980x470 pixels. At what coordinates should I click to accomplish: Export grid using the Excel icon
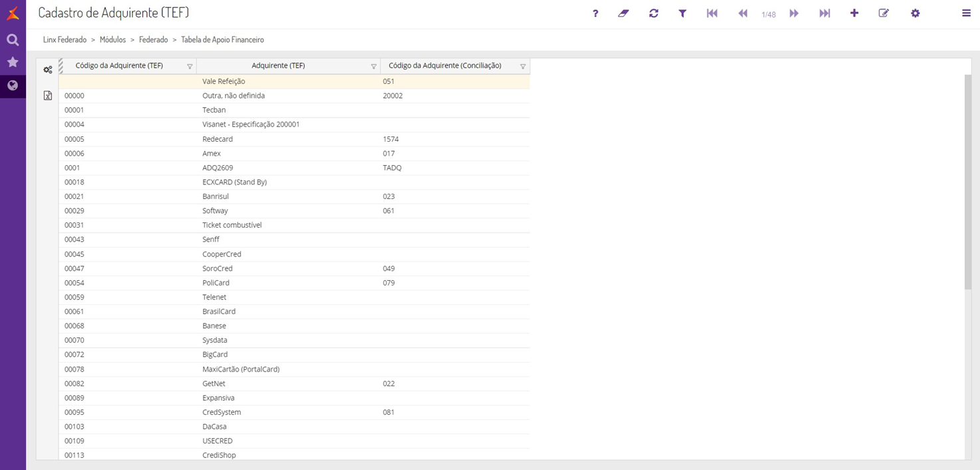tap(48, 96)
